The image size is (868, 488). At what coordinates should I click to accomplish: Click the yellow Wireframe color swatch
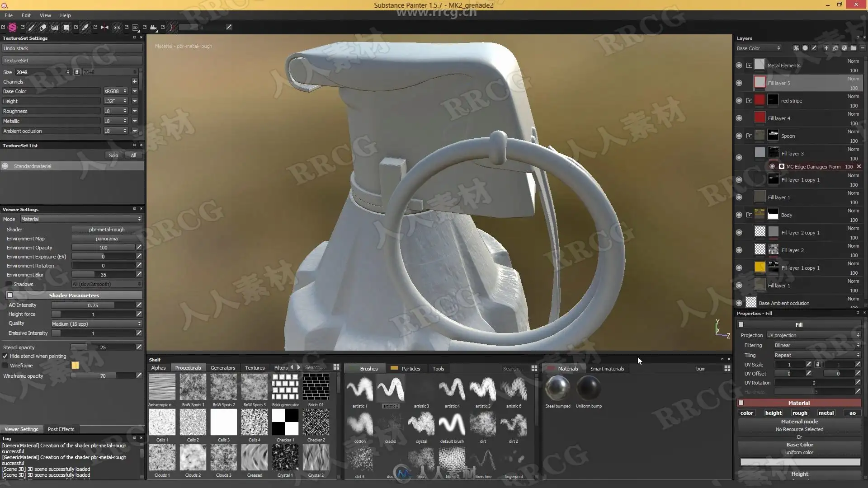[75, 366]
